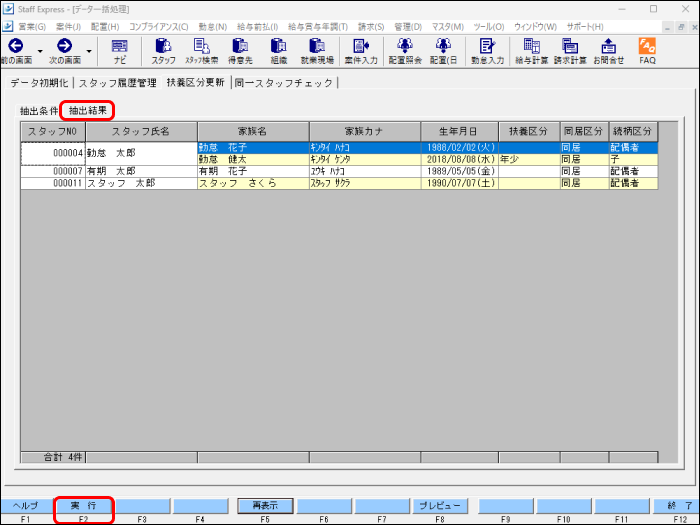700x525 pixels.
Task: Click Staff Express app icon in title bar
Action: [8, 9]
